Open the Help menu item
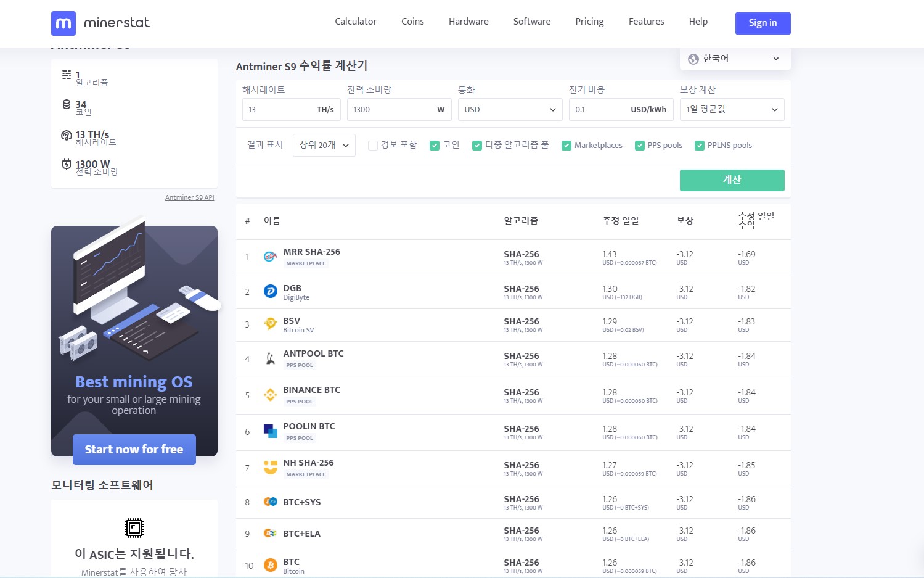This screenshot has width=924, height=578. pos(698,22)
